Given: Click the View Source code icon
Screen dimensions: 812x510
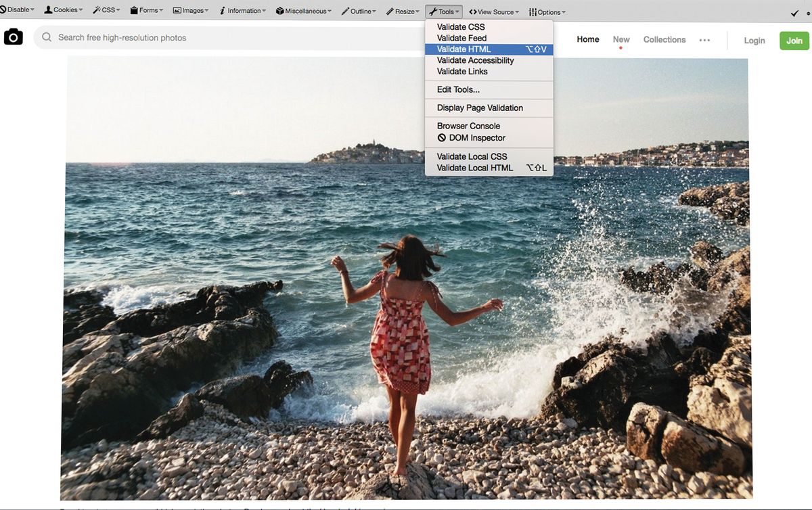Looking at the screenshot, I should [472, 11].
